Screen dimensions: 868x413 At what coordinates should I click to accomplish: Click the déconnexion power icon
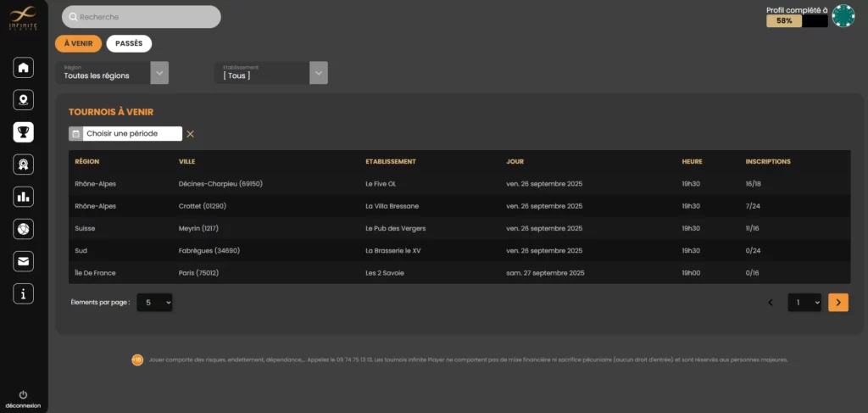point(23,395)
